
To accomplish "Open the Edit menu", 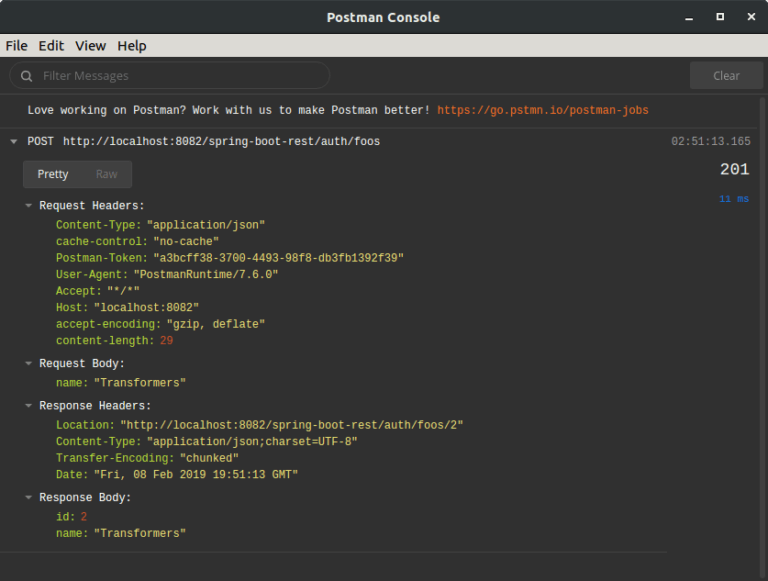I will (51, 46).
